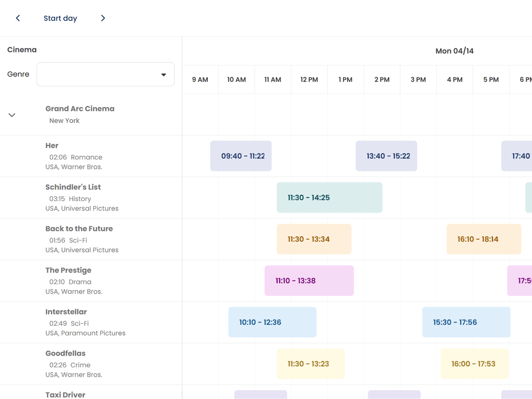The width and height of the screenshot is (532, 399).
Task: Click the Schindler's List movie row
Action: click(86, 197)
